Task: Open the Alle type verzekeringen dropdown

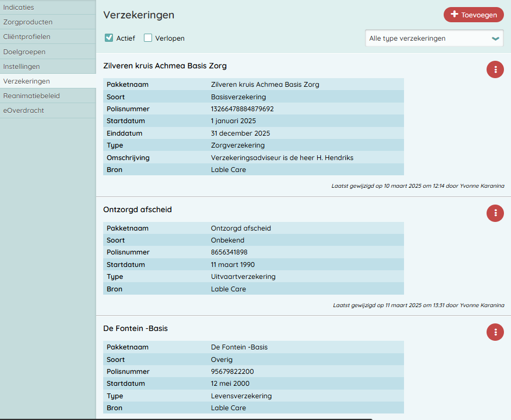Action: coord(433,39)
